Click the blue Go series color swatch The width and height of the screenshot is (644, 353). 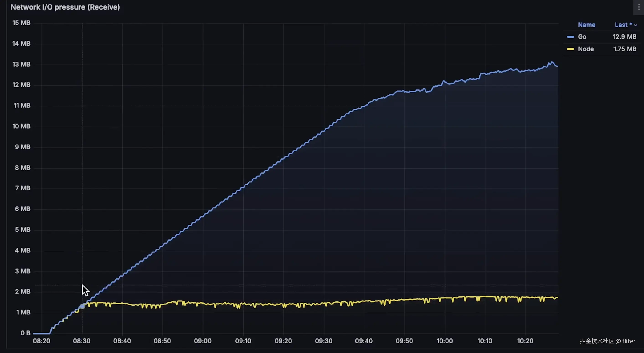(570, 37)
